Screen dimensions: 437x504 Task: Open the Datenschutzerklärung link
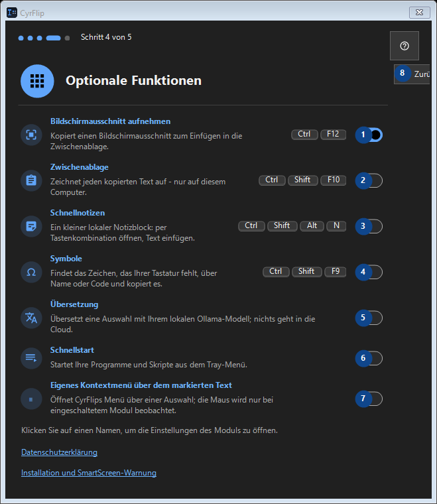point(59,452)
